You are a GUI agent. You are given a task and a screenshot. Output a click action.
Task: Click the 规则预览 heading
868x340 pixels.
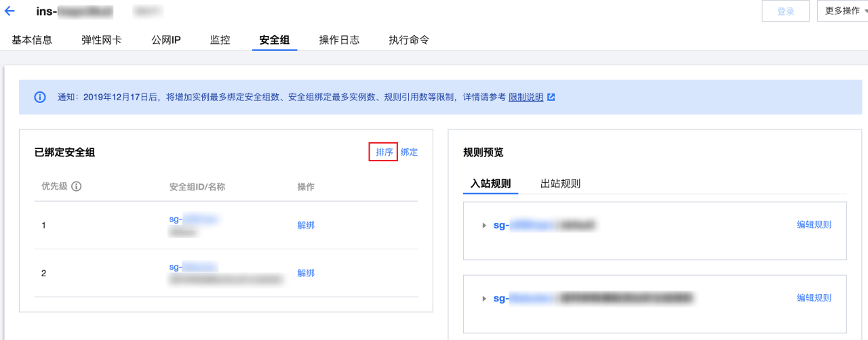(483, 152)
